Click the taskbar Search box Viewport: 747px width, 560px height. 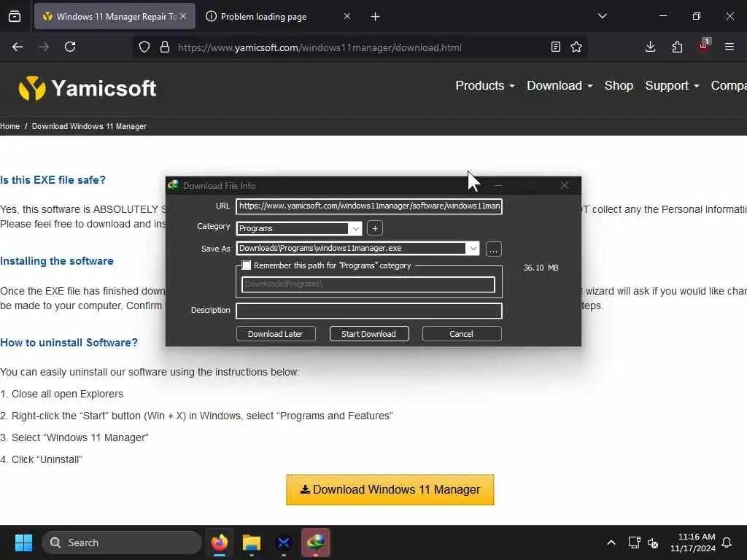point(122,542)
